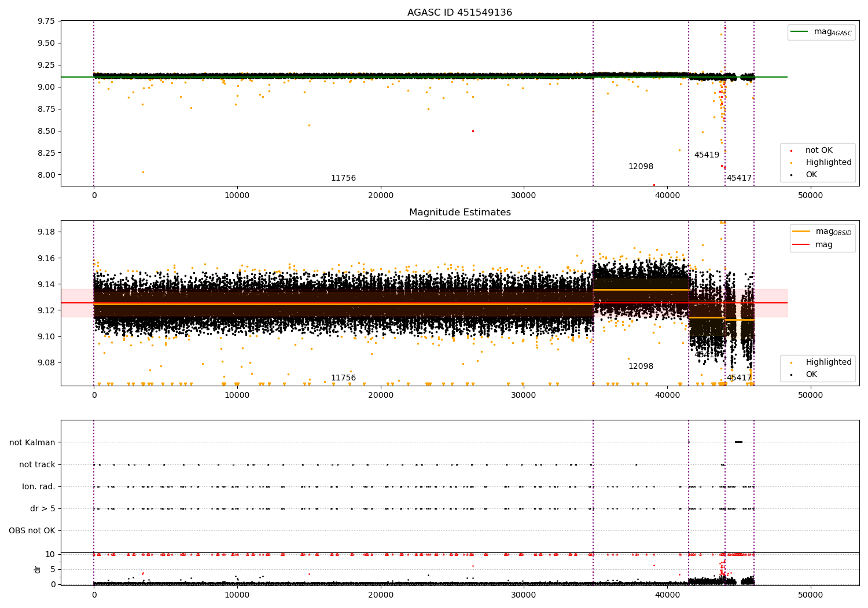Select the 5 tick on the dr axis

coord(53,569)
